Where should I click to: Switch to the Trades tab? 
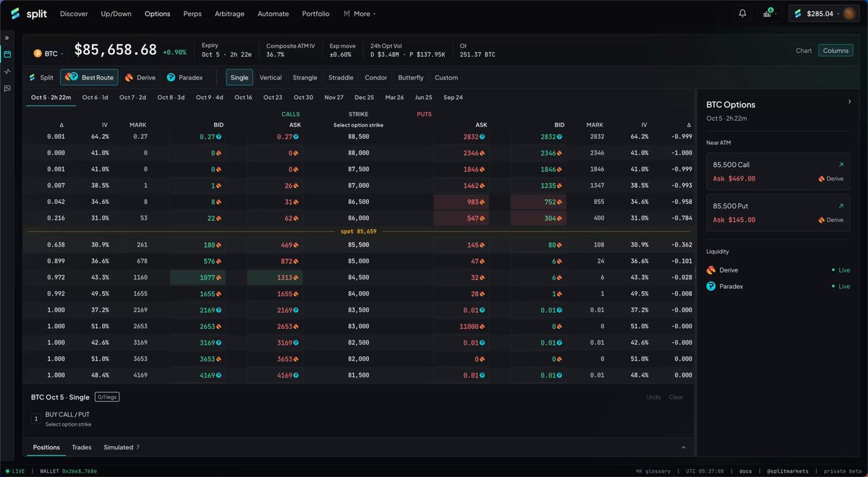[82, 447]
